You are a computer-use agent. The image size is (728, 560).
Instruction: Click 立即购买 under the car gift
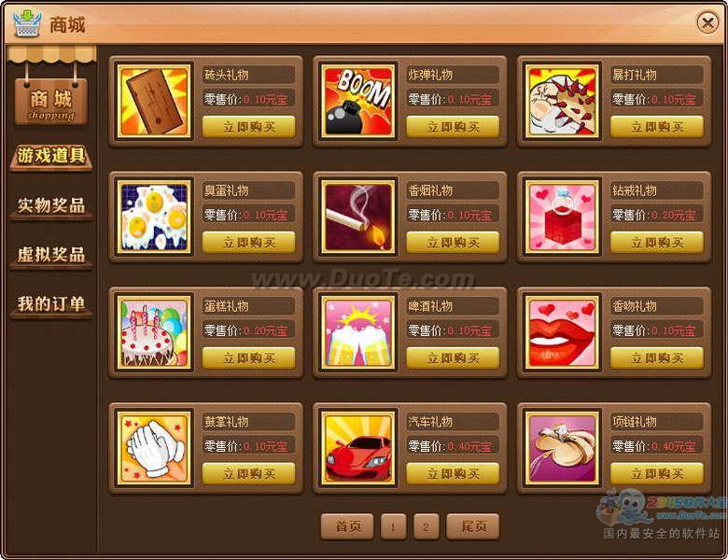(x=453, y=473)
